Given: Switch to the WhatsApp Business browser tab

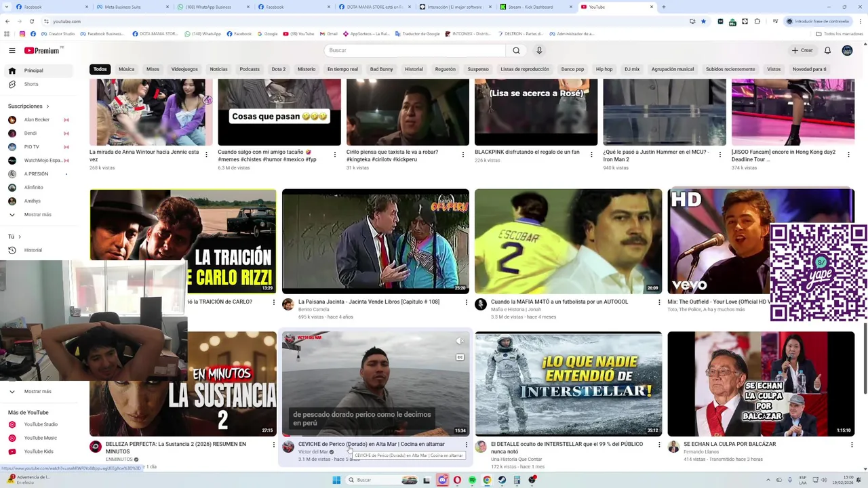Looking at the screenshot, I should pyautogui.click(x=212, y=7).
